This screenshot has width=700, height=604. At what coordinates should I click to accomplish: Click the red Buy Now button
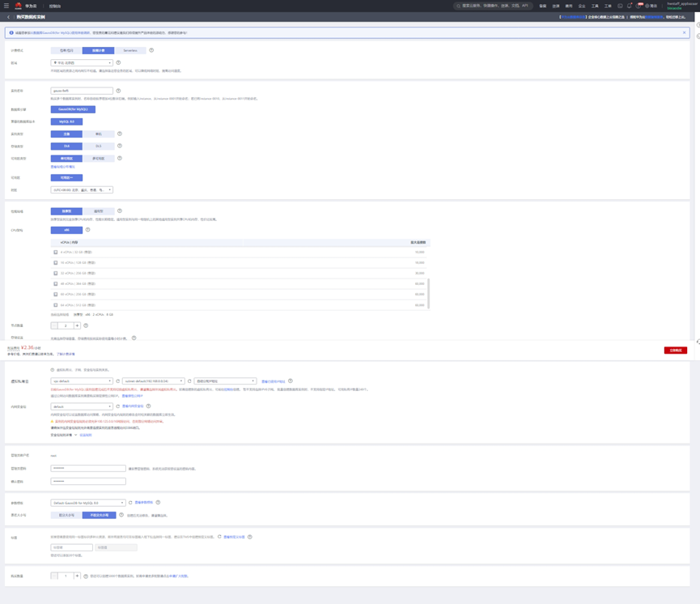pyautogui.click(x=676, y=351)
